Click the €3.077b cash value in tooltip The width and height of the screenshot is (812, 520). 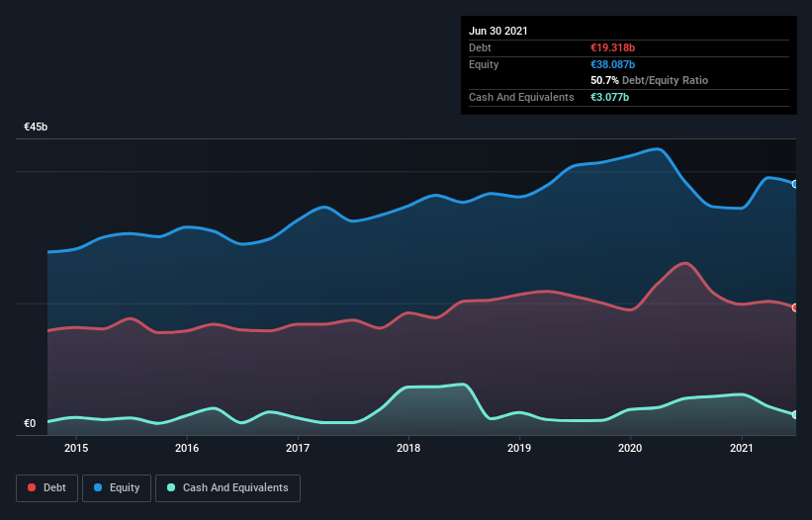click(609, 97)
